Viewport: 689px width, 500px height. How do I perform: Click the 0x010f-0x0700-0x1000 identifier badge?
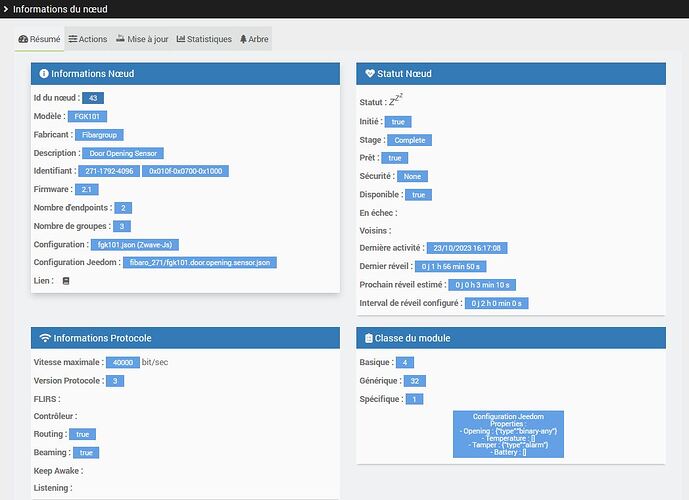point(185,171)
